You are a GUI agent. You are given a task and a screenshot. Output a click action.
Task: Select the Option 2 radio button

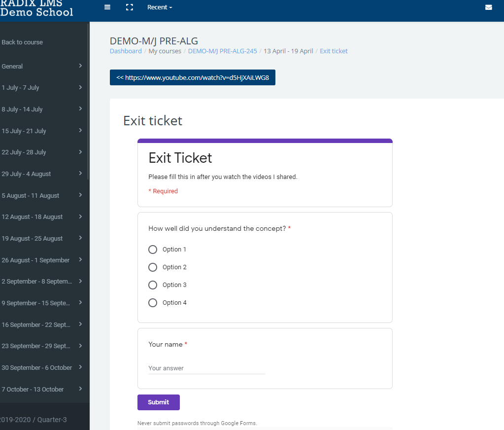point(153,267)
